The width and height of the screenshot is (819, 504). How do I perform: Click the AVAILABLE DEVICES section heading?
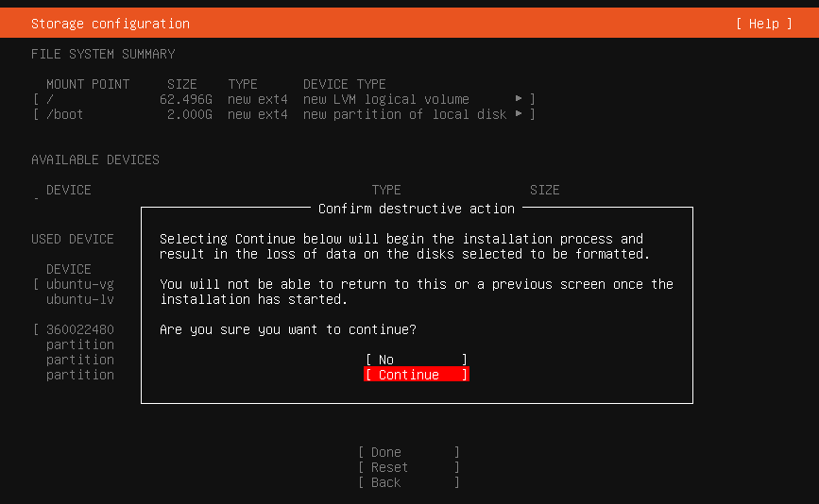[x=95, y=160]
